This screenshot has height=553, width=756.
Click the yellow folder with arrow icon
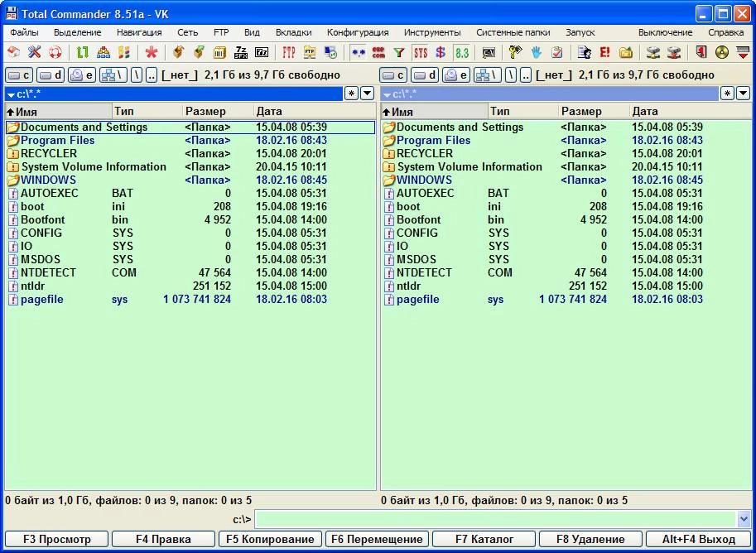pos(625,52)
